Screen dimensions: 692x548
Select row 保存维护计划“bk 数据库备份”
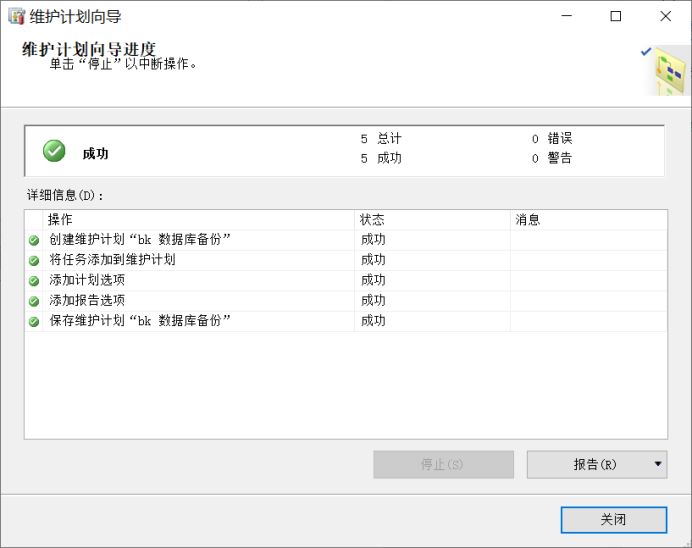(346, 321)
